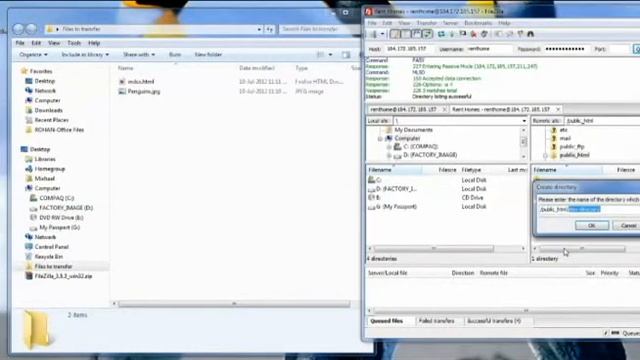Image resolution: width=640 pixels, height=360 pixels.
Task: Select the etc folder in remote tree
Action: click(563, 130)
